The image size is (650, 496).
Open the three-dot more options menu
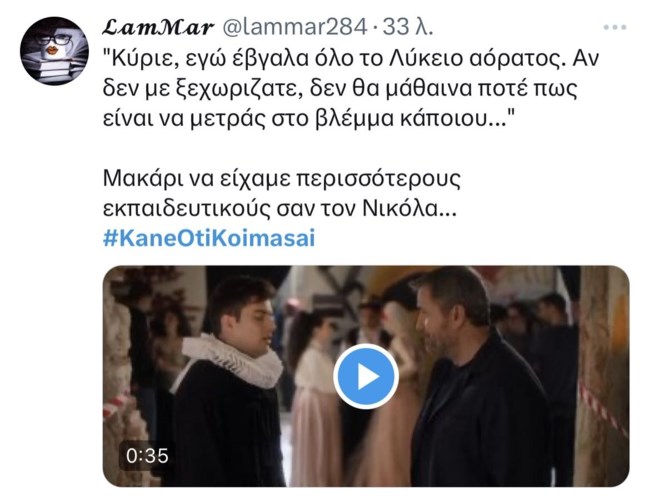pyautogui.click(x=614, y=28)
